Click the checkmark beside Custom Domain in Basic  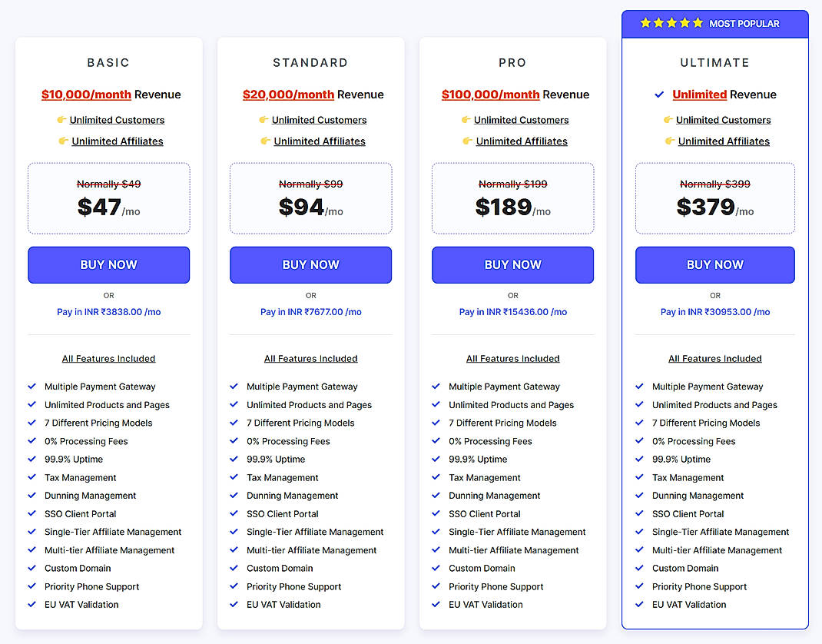pos(31,568)
